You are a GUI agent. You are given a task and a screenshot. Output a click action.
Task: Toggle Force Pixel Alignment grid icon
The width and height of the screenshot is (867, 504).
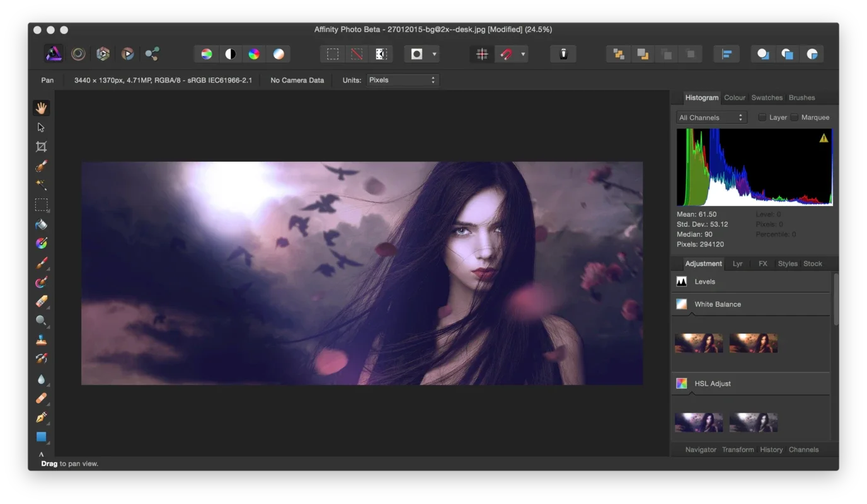pyautogui.click(x=482, y=54)
